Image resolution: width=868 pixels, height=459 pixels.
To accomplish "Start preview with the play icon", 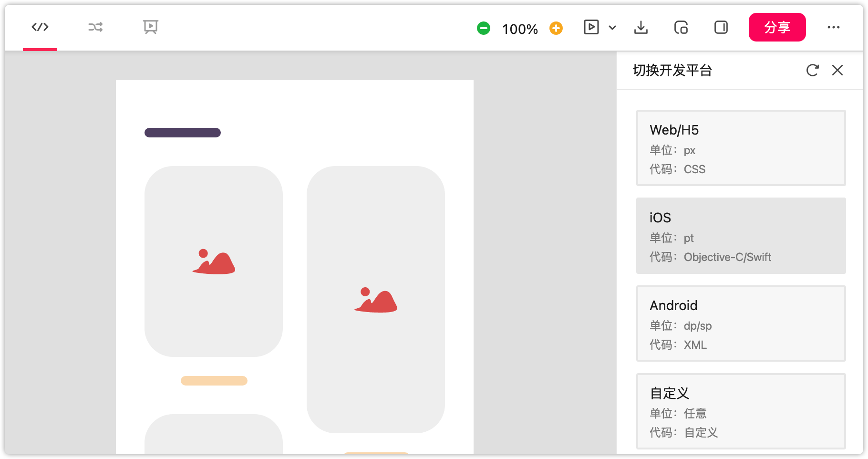I will point(591,27).
